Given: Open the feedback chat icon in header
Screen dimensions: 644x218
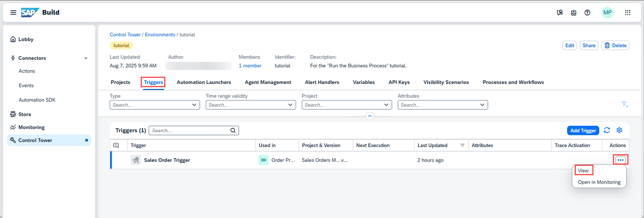Looking at the screenshot, I should 559,13.
